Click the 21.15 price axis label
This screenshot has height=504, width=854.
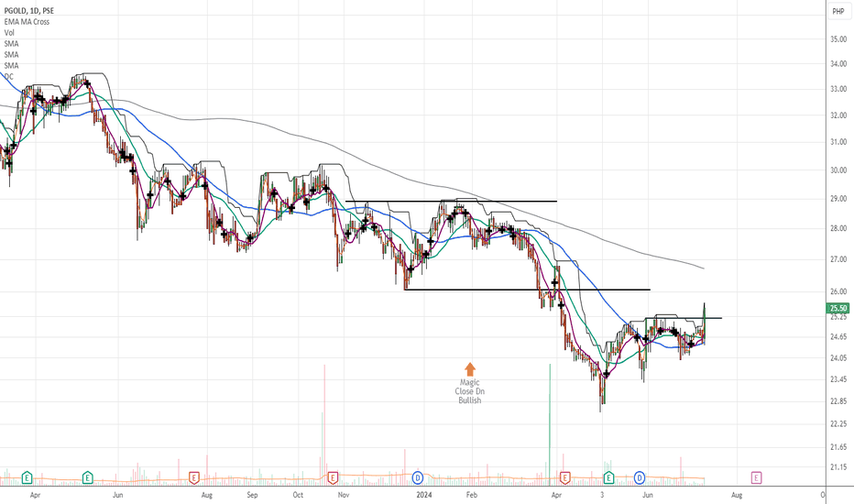[x=838, y=467]
